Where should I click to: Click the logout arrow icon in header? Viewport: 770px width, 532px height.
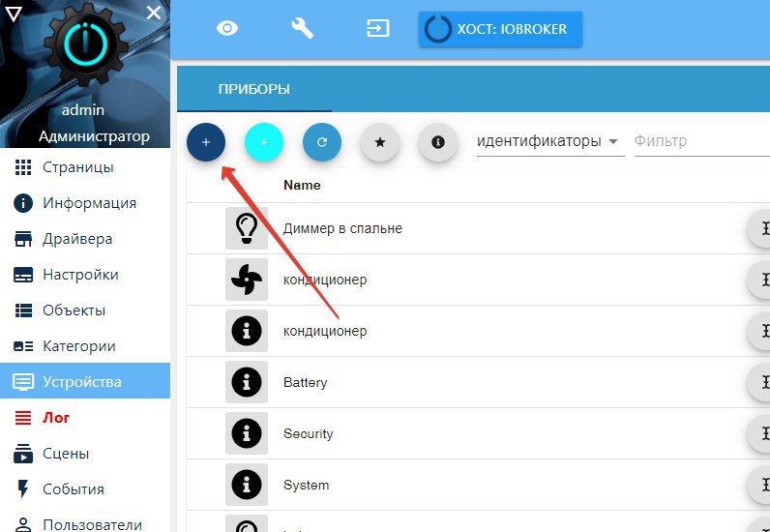coord(377,28)
